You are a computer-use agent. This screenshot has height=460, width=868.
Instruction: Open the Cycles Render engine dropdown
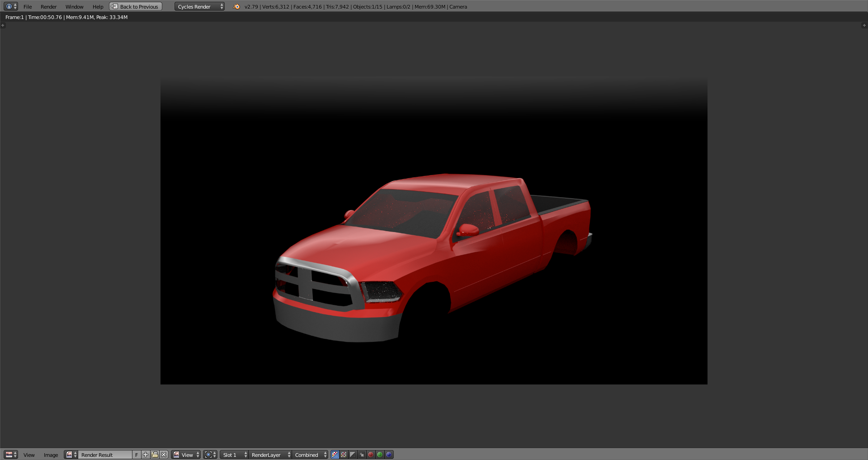[199, 6]
